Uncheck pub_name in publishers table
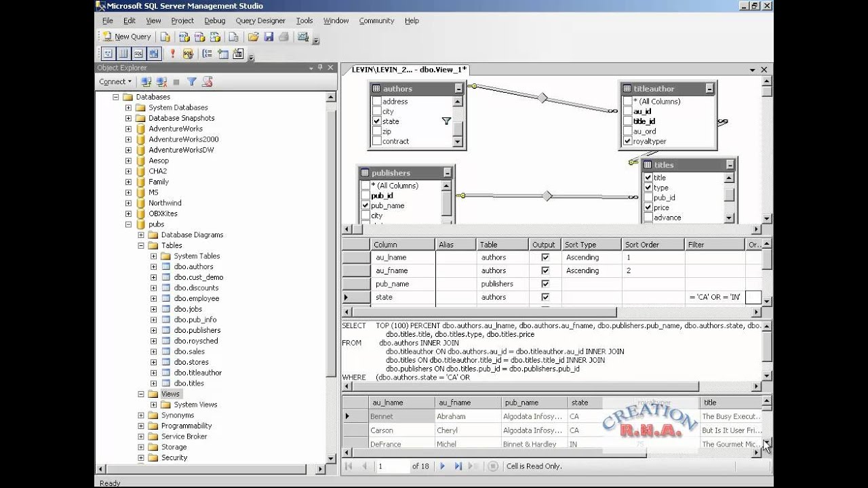868x488 pixels. [x=366, y=205]
